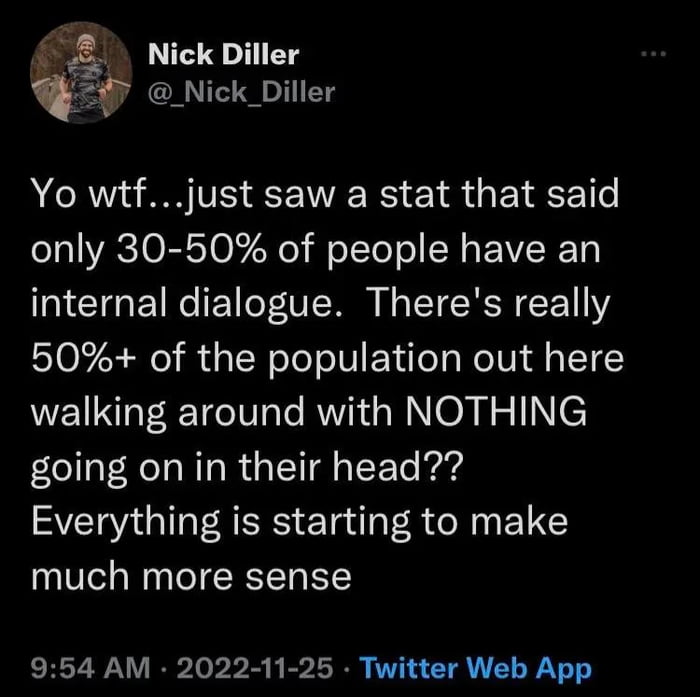Open Nick Diller's round profile photo
Viewport: 700px width, 697px height.
click(x=81, y=72)
